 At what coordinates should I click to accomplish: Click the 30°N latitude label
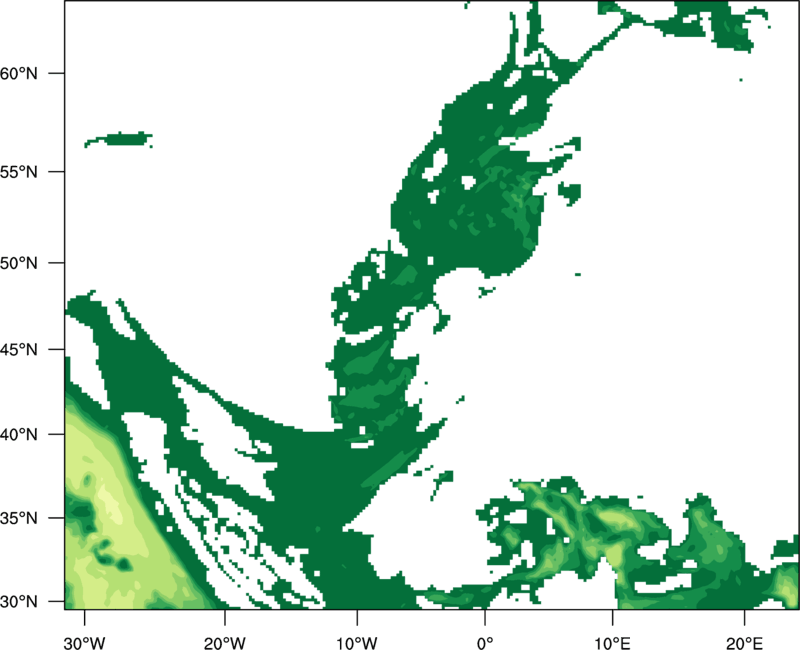(19, 602)
